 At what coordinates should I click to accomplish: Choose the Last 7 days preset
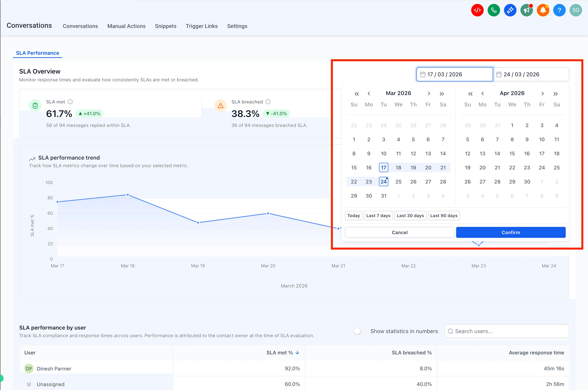pos(378,216)
